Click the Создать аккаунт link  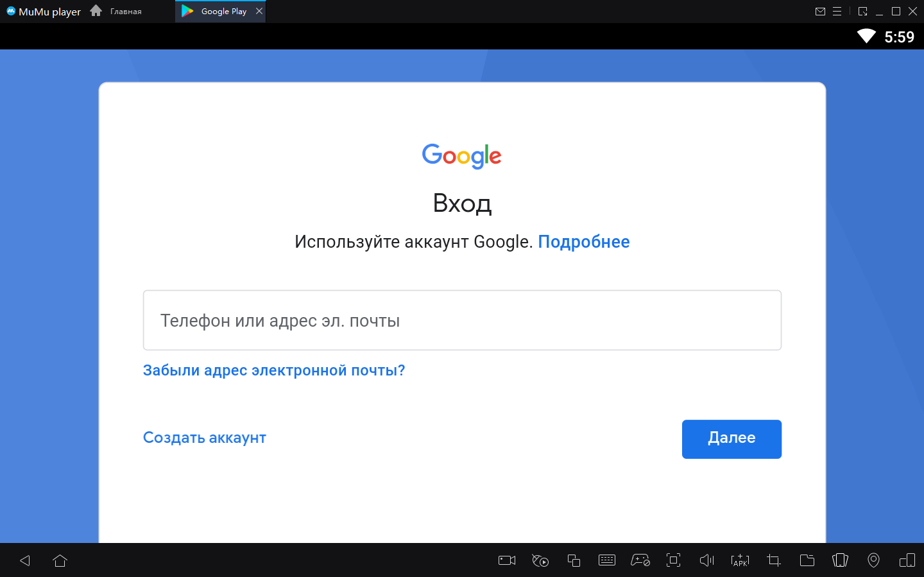tap(204, 438)
